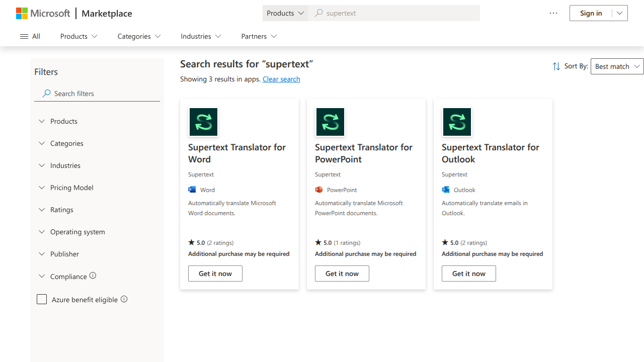Enable the Azure benefit eligible filter

coord(42,299)
